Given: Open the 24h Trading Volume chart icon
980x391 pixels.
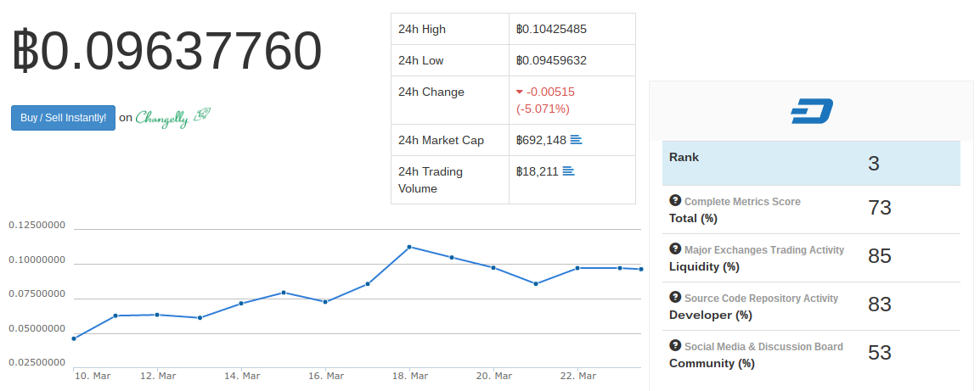Looking at the screenshot, I should 568,170.
